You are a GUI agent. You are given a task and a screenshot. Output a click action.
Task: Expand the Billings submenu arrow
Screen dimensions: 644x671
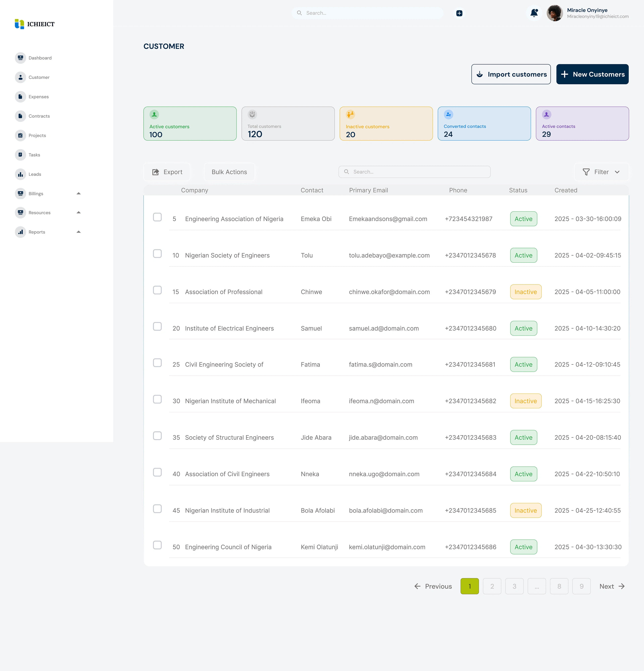[79, 193]
